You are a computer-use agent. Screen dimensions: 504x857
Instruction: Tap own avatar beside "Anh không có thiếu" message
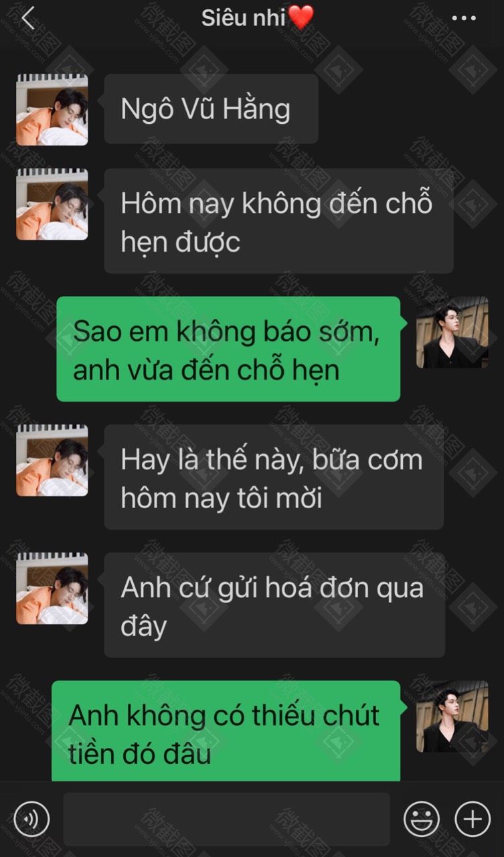(452, 716)
